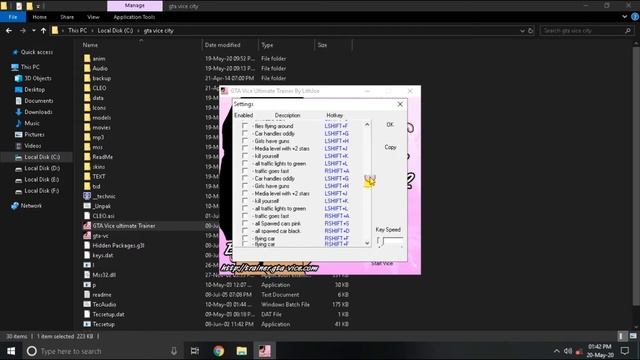Refresh the gta vice city folder view
The height and width of the screenshot is (360, 640).
coord(531,31)
